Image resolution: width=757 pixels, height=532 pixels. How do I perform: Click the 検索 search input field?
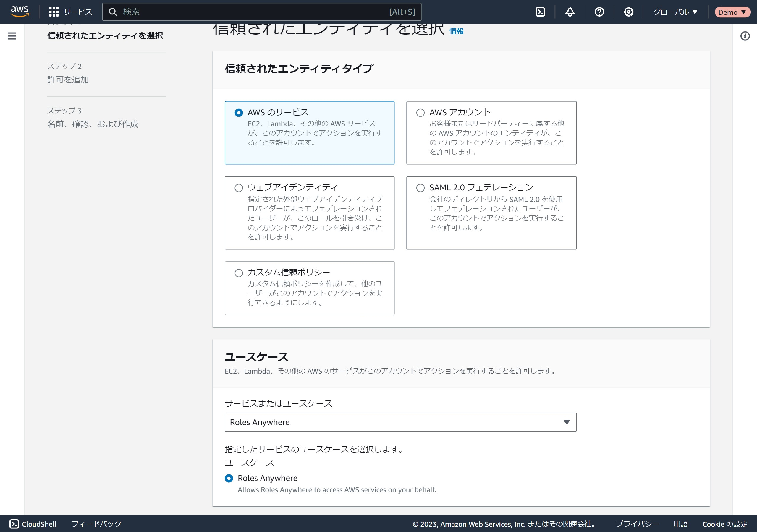(x=254, y=12)
